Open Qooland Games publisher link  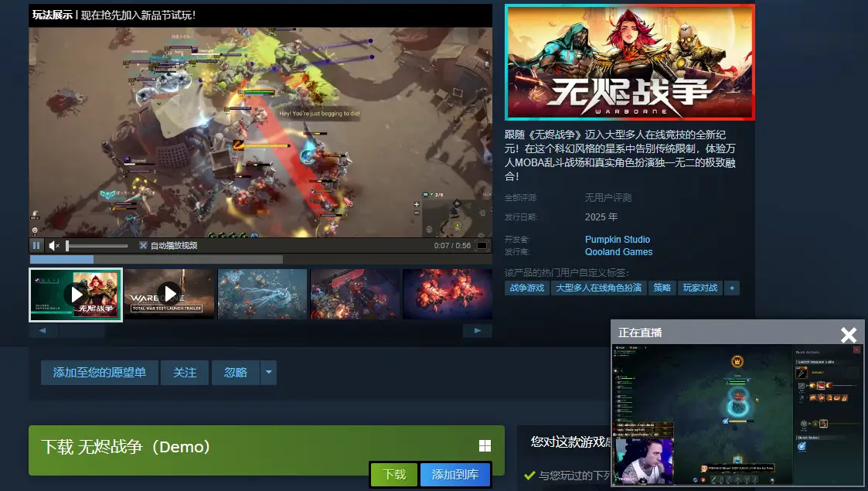(x=618, y=252)
